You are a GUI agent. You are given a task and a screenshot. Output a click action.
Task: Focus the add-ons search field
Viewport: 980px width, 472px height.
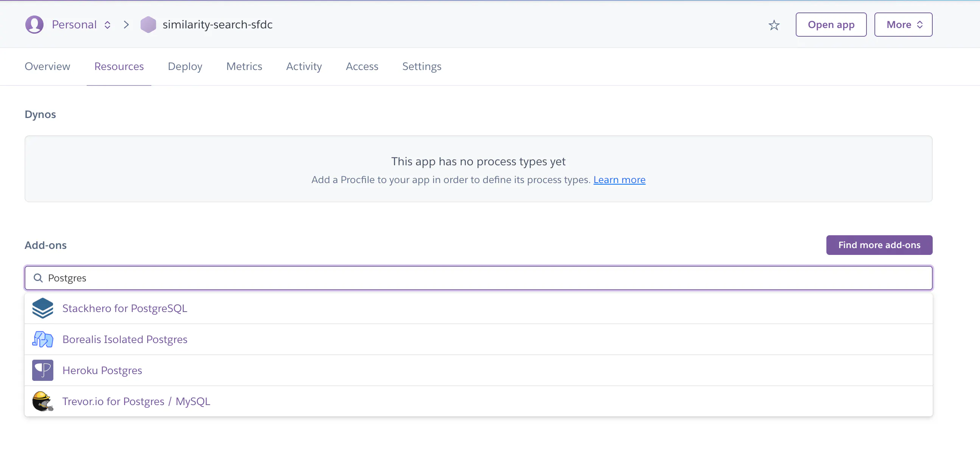(x=478, y=278)
